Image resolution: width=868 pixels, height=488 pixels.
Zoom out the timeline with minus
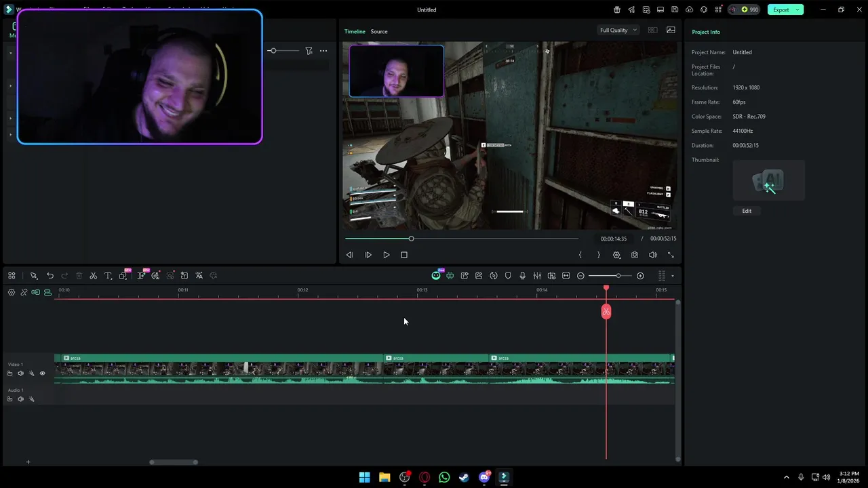(580, 276)
